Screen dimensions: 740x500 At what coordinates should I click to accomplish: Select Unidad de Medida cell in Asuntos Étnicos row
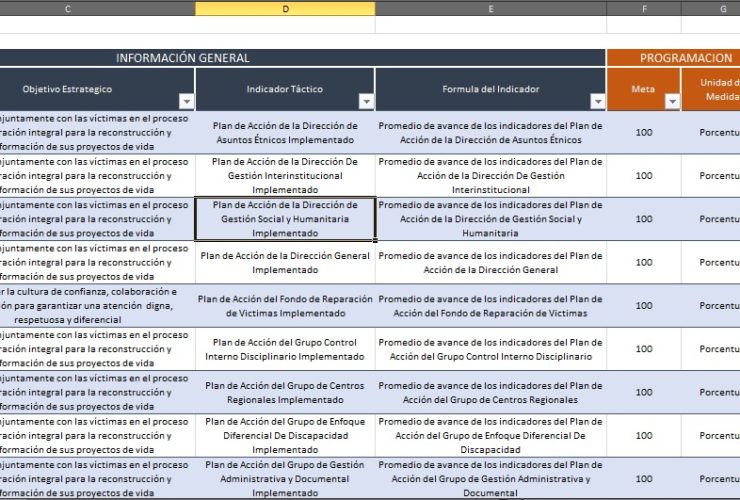point(711,133)
